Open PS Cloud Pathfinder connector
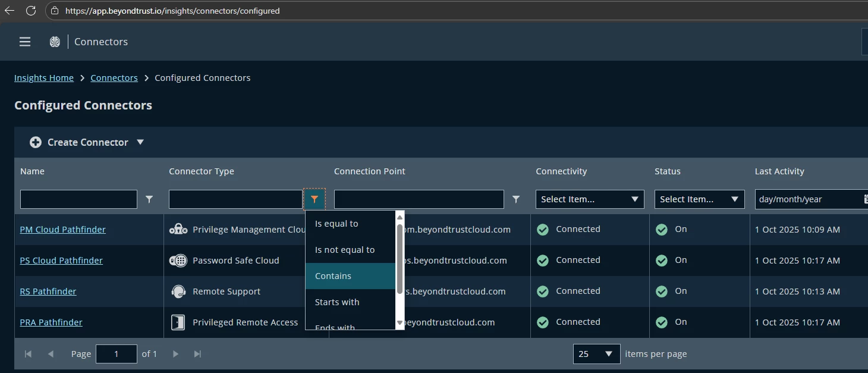Viewport: 868px width, 373px height. [x=61, y=261]
